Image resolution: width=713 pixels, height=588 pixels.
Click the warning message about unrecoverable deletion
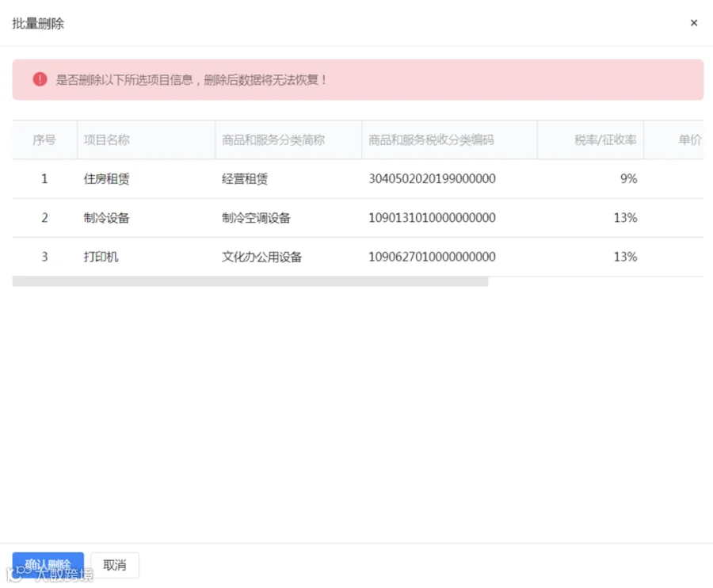191,80
